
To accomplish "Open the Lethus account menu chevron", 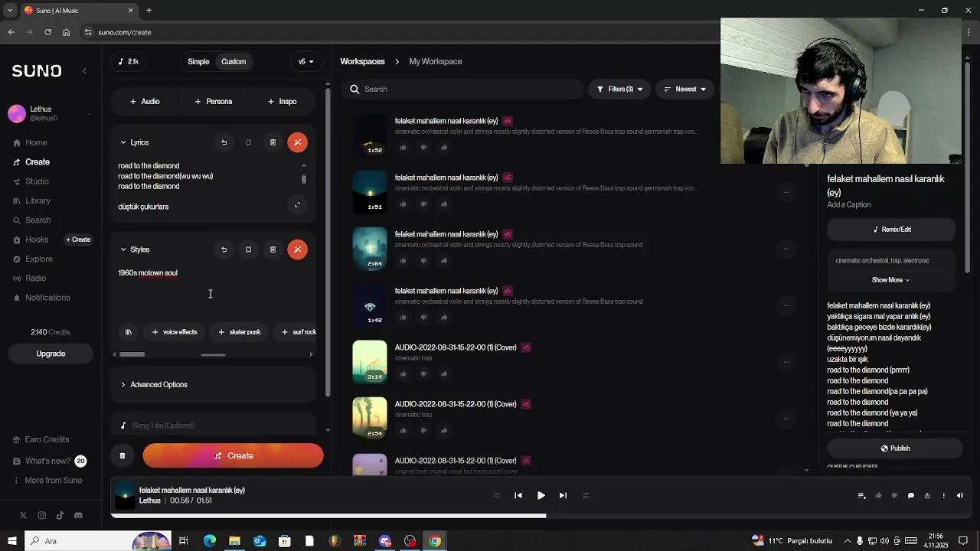I will tap(89, 114).
